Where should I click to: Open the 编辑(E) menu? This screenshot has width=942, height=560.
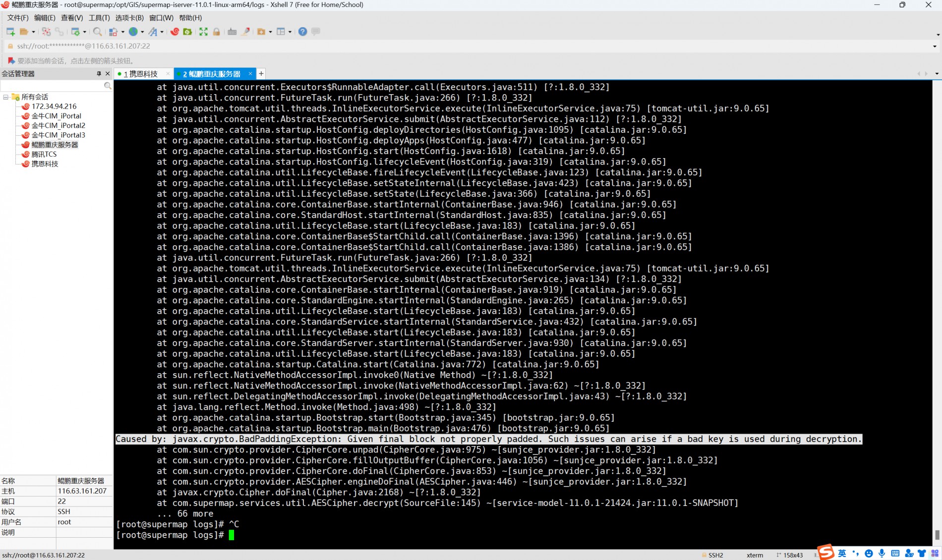click(45, 18)
